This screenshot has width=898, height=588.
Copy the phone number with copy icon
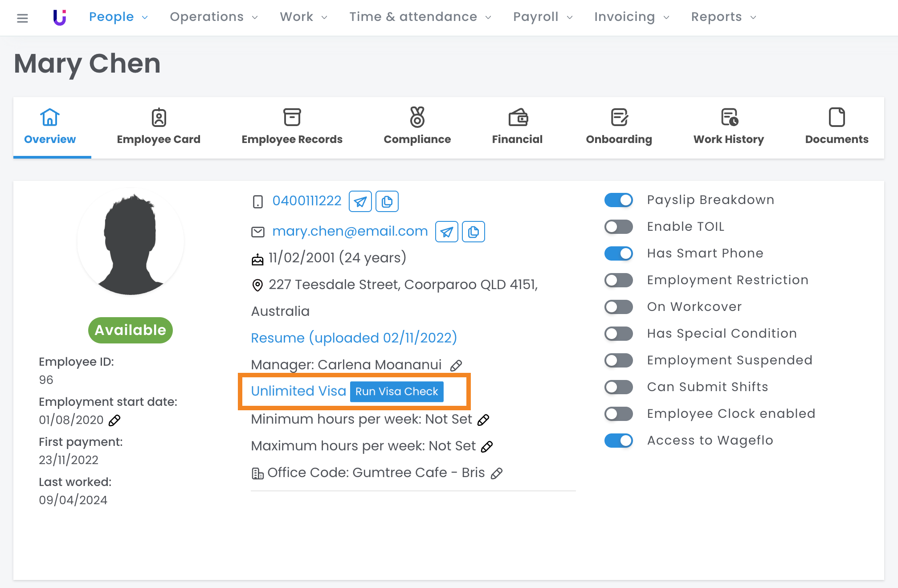pyautogui.click(x=387, y=201)
